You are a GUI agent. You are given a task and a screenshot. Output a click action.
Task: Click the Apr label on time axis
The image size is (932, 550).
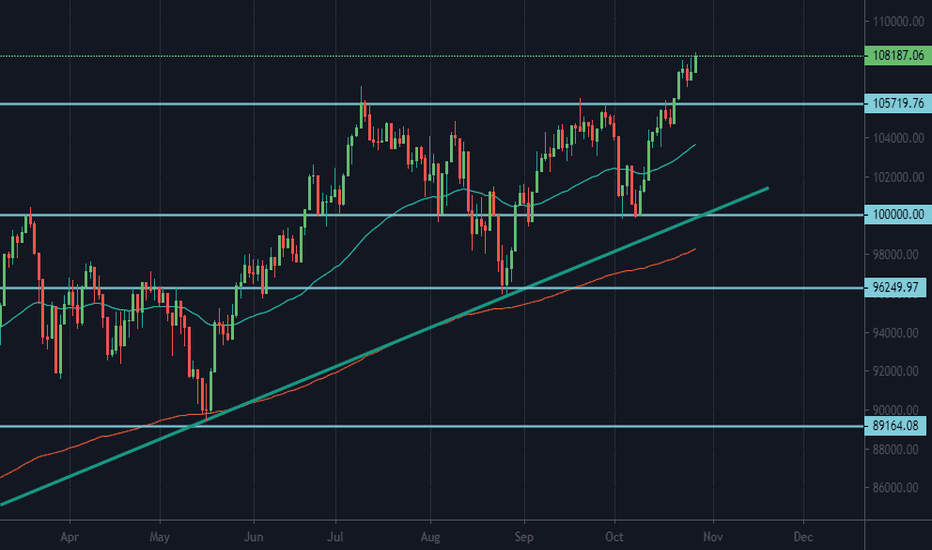coord(70,537)
